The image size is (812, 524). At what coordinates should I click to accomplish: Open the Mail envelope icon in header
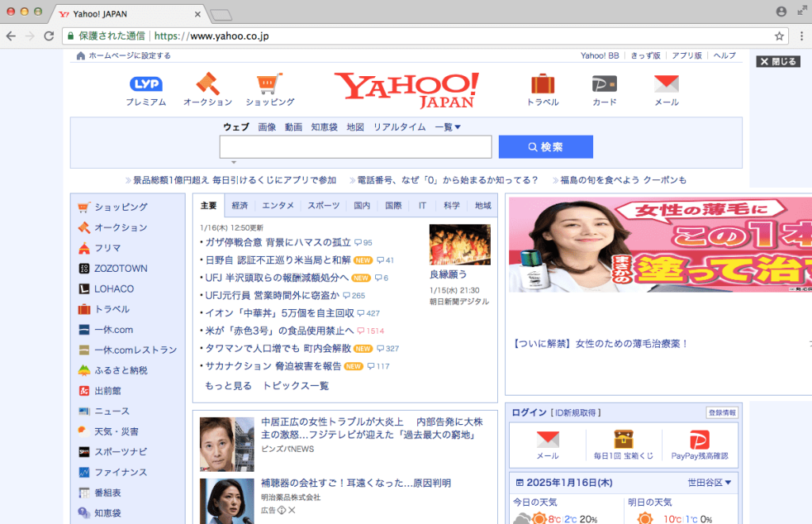point(666,83)
